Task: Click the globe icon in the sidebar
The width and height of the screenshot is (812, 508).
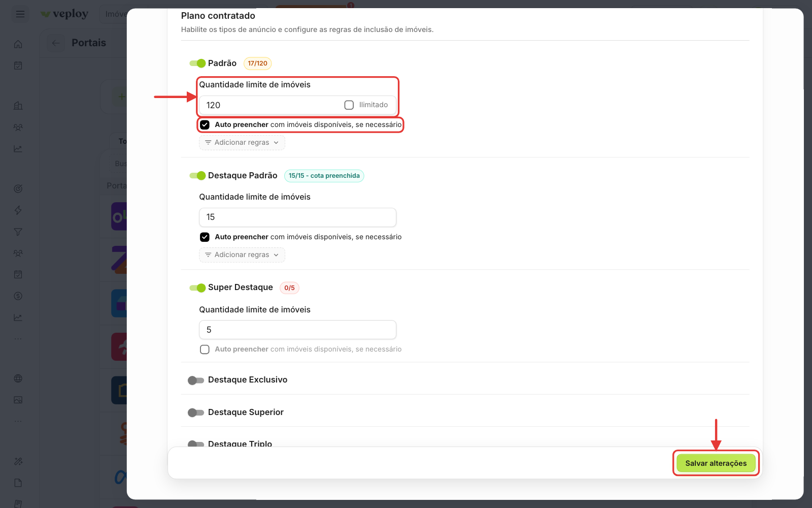Action: point(18,378)
